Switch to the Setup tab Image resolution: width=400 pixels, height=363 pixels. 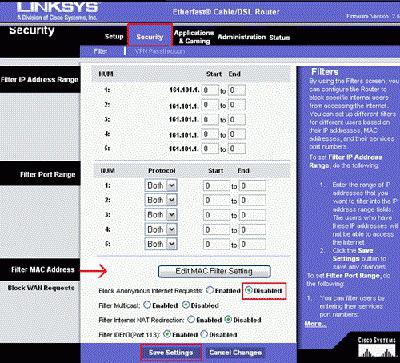click(x=114, y=37)
